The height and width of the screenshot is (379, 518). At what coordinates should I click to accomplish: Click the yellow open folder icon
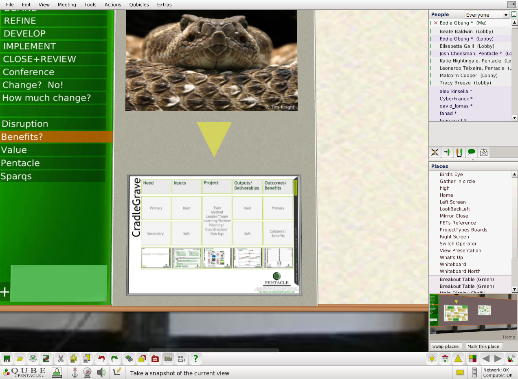20,359
